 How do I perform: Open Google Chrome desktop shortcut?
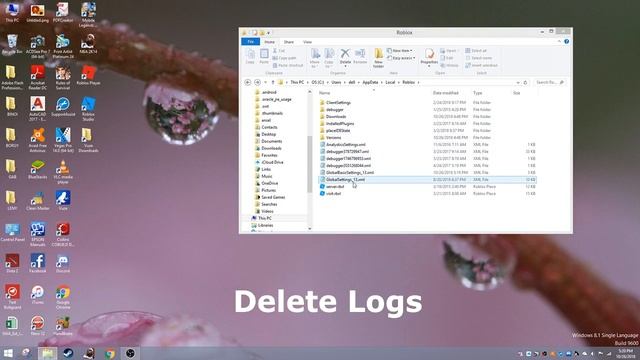pyautogui.click(x=63, y=297)
